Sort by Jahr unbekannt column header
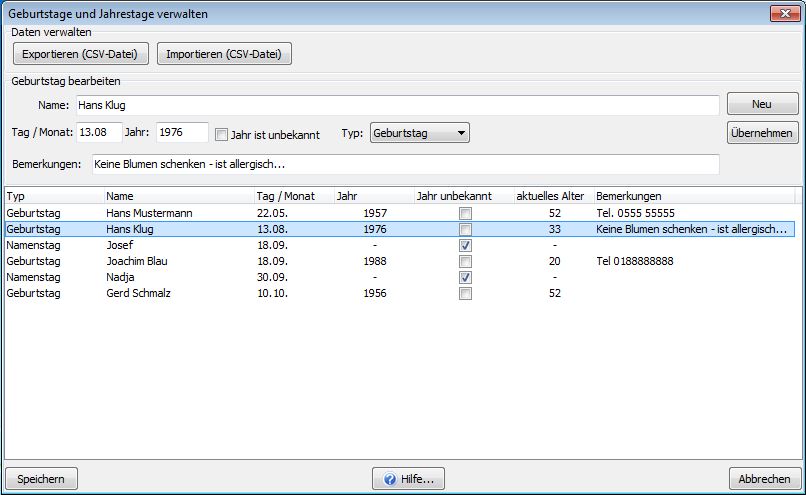806x495 pixels. click(x=465, y=196)
